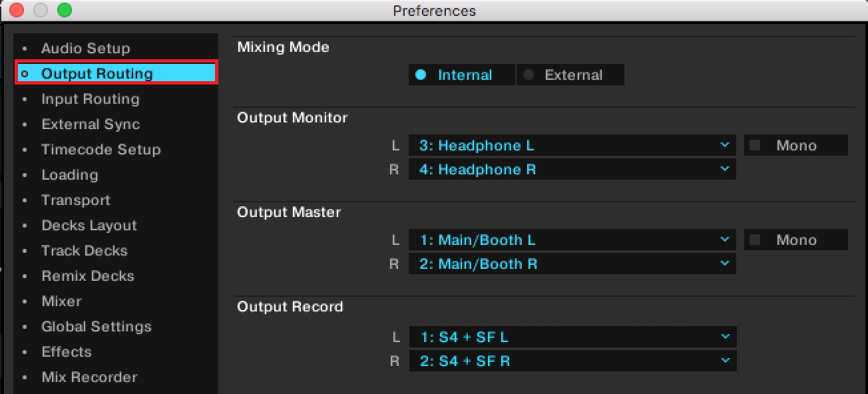Open Output Record R S4 + SF dropdown

[x=572, y=361]
